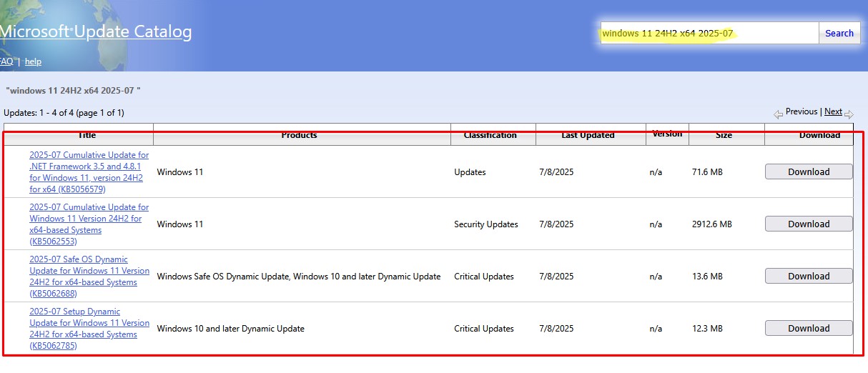The image size is (868, 373).
Task: Click 'Critical Updates' in the KB5062785 row
Action: point(484,329)
